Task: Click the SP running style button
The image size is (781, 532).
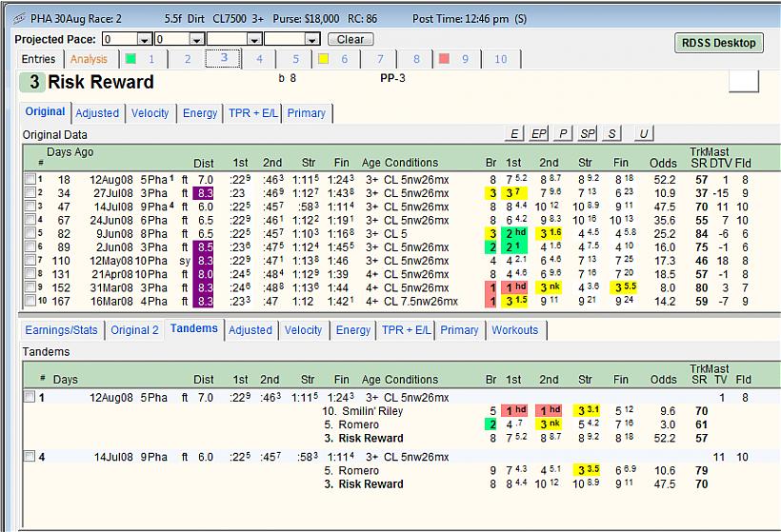Action: (588, 133)
